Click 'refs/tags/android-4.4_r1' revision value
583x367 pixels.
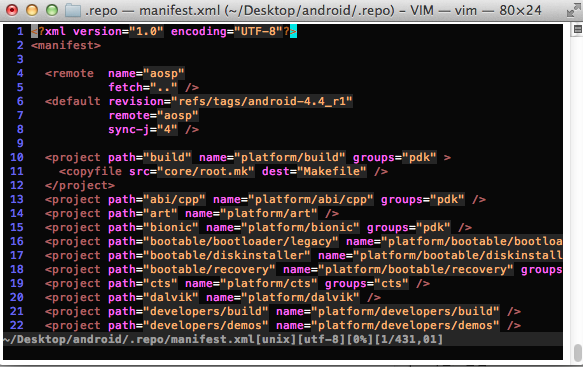tap(262, 101)
